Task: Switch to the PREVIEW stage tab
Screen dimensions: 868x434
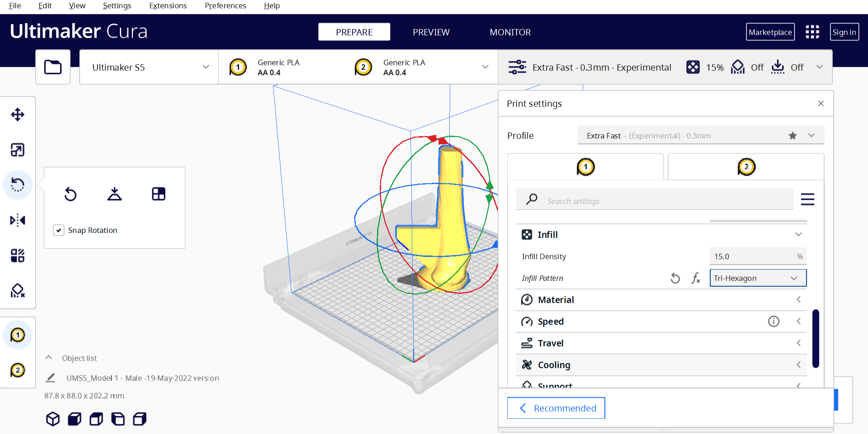Action: tap(431, 32)
